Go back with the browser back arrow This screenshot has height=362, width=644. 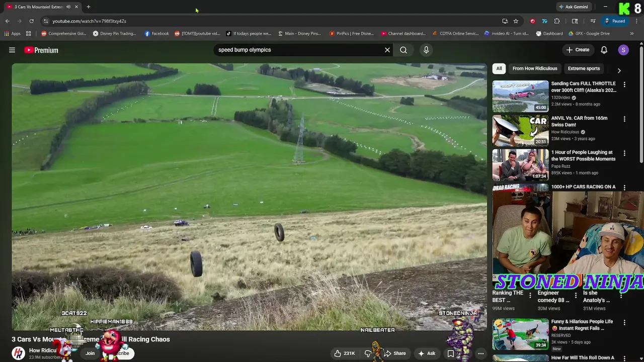[x=7, y=21]
